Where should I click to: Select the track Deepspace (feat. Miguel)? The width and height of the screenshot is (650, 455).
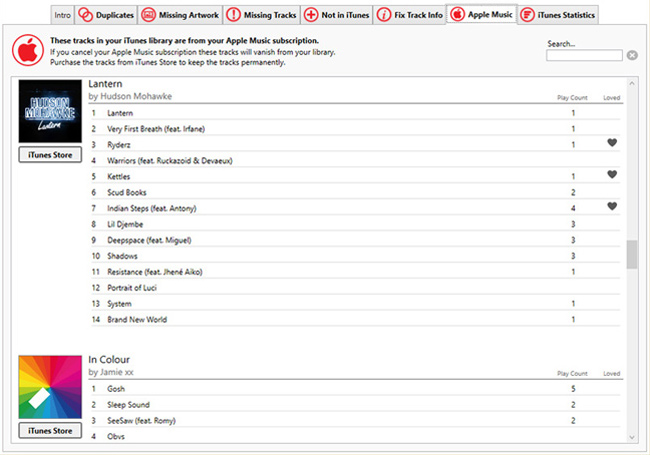click(x=355, y=240)
